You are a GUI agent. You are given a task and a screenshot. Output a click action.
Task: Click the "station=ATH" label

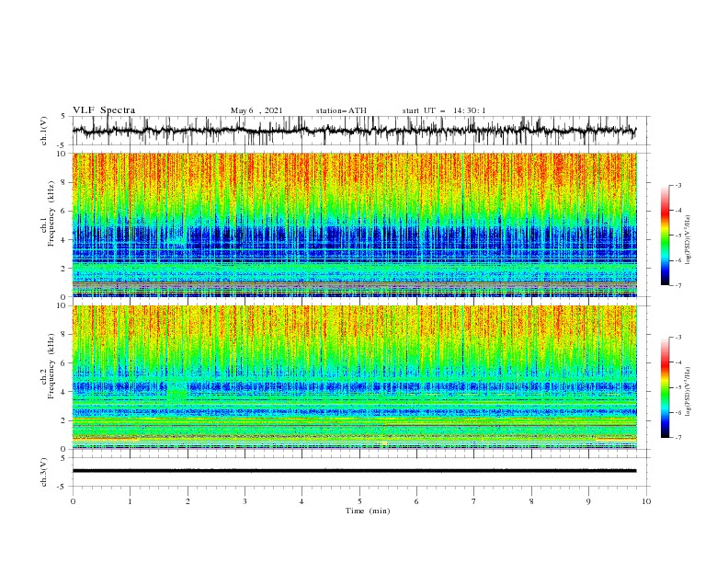(341, 110)
